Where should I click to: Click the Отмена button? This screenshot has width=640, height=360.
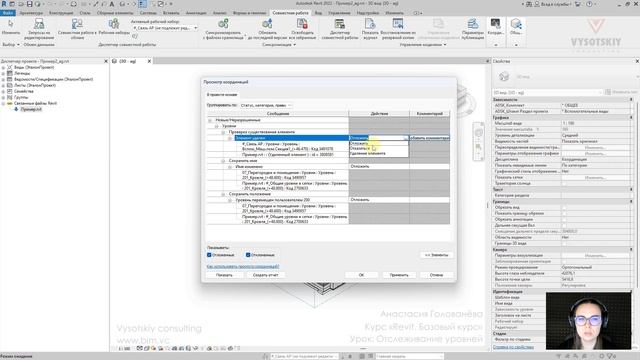436,275
